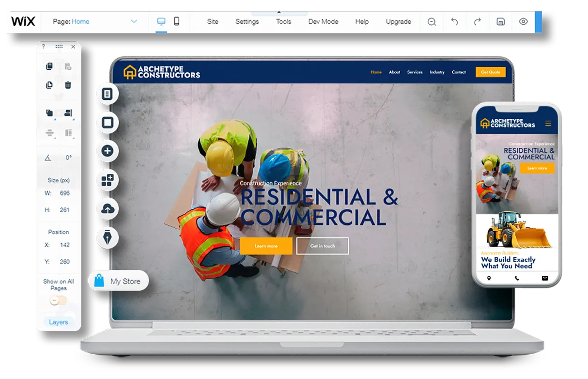This screenshot has width=588, height=379.
Task: Save the site with the floppy disk icon
Action: point(500,21)
